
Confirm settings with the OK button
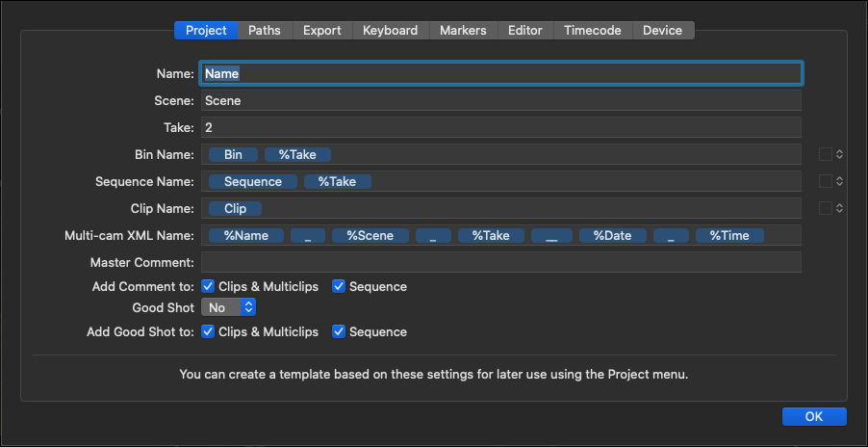tap(814, 416)
